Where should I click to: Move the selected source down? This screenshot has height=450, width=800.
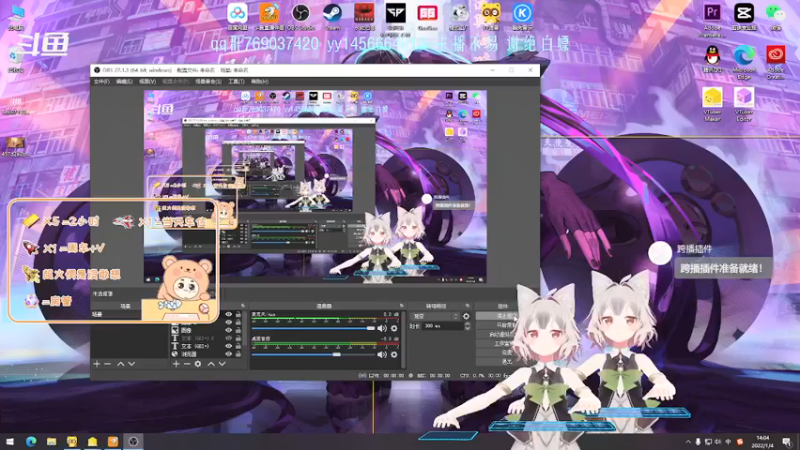[222, 364]
